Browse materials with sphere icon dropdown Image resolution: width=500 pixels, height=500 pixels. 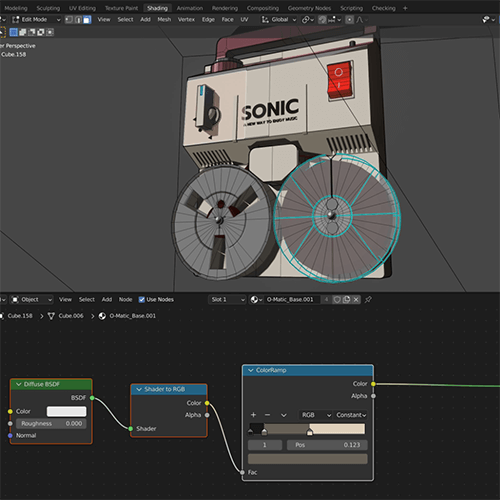point(256,299)
